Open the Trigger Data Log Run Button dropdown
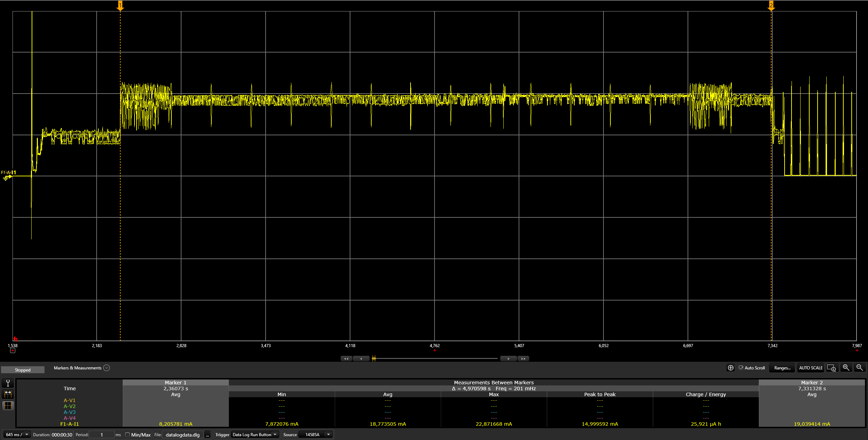This screenshot has width=868, height=440. 255,434
